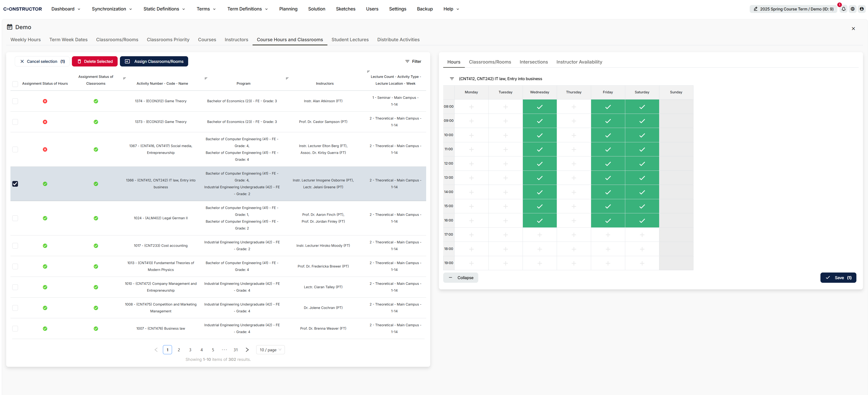Toggle Friday 12:00 checked time slot

click(607, 164)
